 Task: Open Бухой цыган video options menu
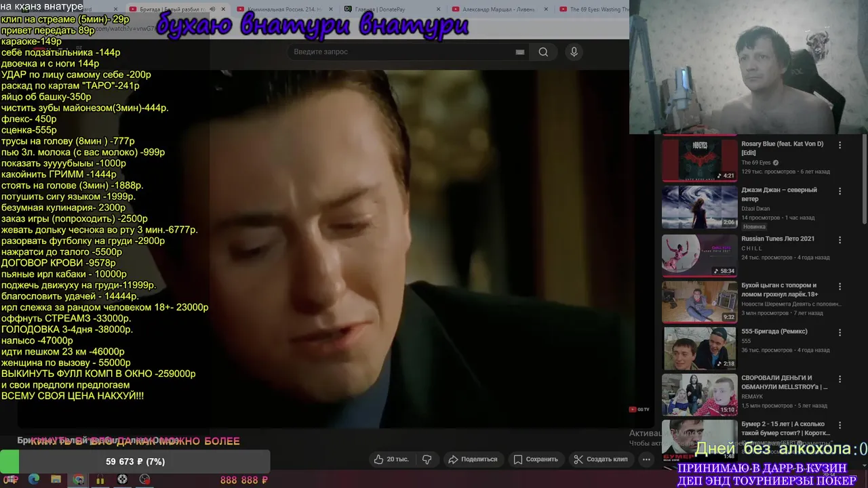tap(840, 286)
